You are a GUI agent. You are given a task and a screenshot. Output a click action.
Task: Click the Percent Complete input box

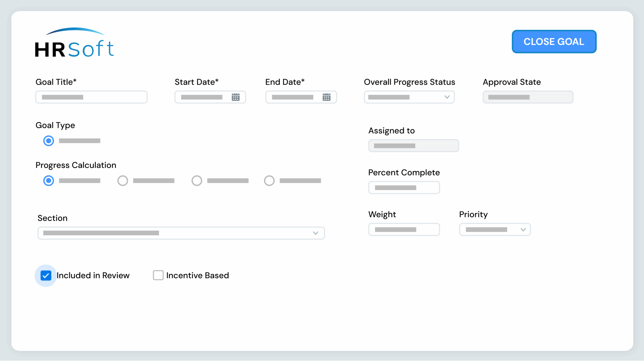point(404,188)
